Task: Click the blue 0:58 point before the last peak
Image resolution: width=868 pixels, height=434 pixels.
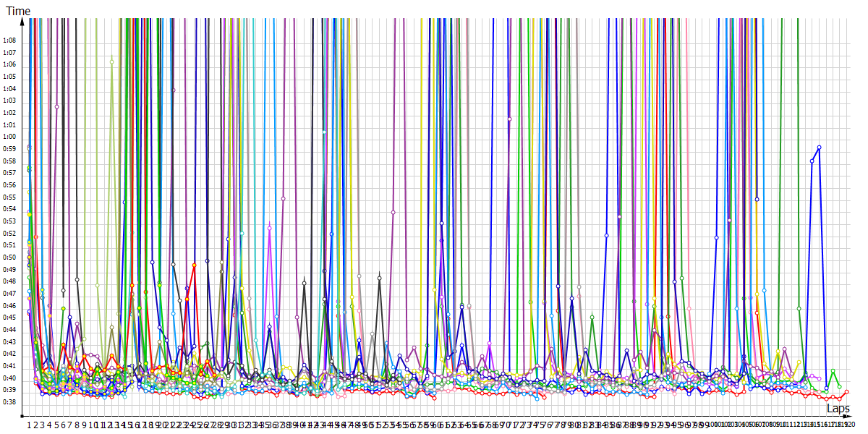Action: tap(812, 161)
